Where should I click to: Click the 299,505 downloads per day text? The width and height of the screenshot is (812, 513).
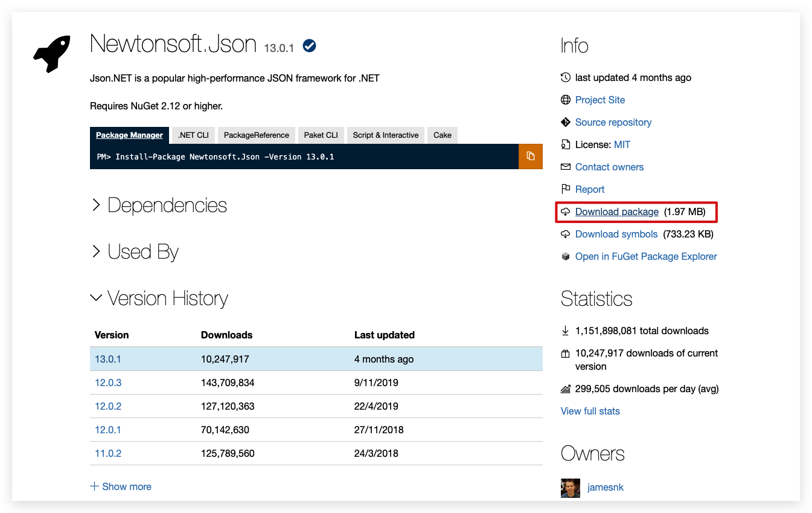pos(647,389)
